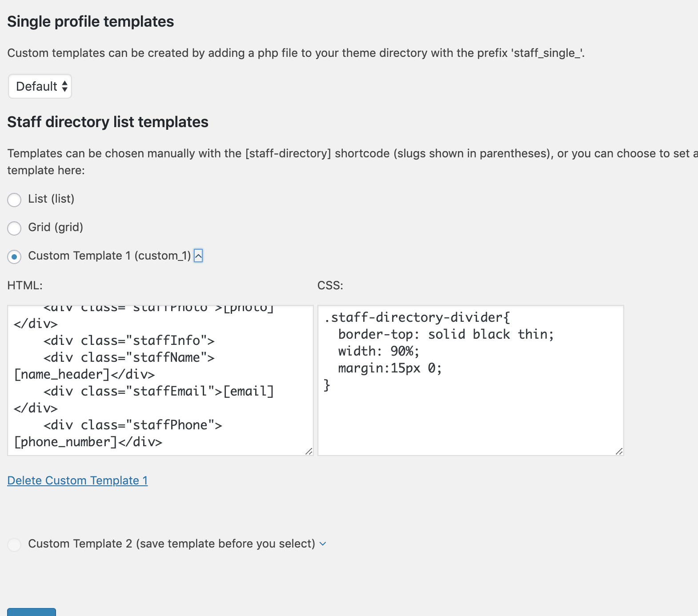Expand Custom Template 2 with its chevron
The width and height of the screenshot is (698, 616).
[323, 544]
